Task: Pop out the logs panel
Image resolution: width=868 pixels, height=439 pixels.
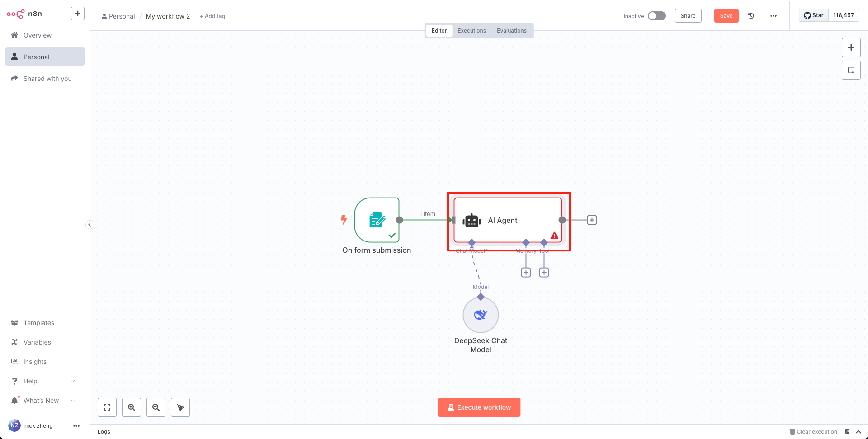Action: (847, 432)
